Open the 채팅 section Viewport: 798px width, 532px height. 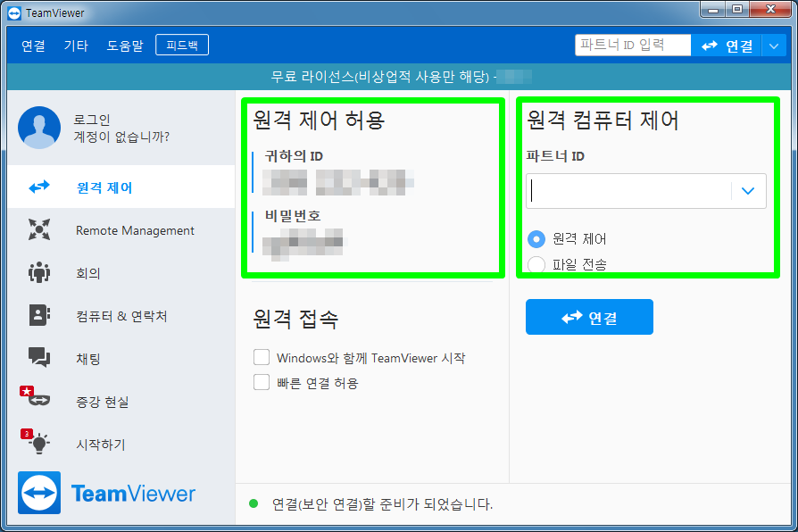(x=121, y=358)
